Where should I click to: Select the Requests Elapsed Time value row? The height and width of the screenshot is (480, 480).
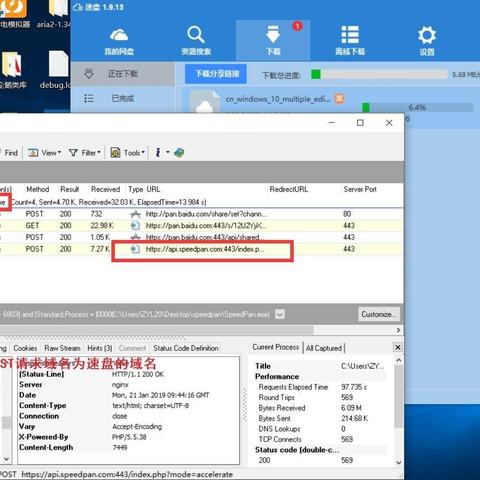(x=321, y=387)
